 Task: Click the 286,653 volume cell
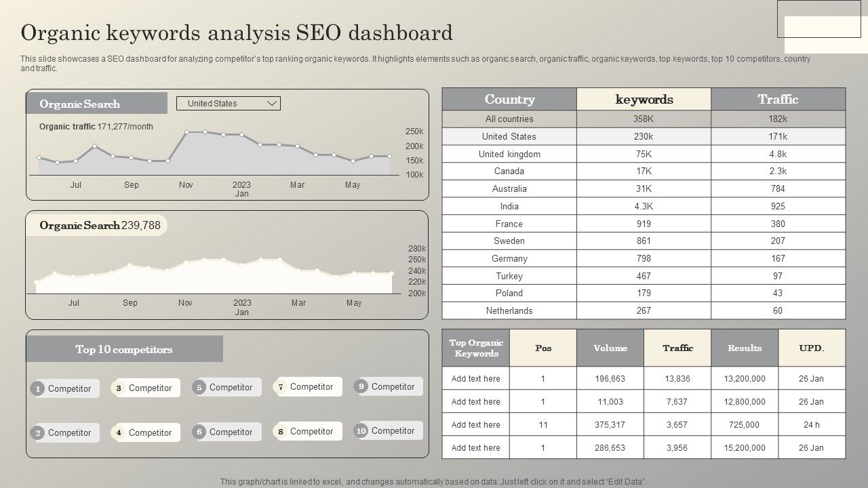pyautogui.click(x=610, y=448)
